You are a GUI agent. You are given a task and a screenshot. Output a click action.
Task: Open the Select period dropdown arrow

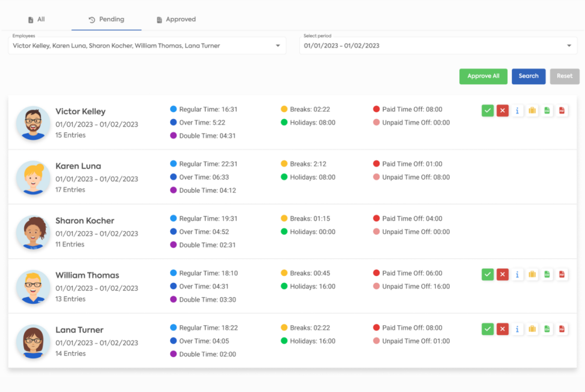[569, 46]
